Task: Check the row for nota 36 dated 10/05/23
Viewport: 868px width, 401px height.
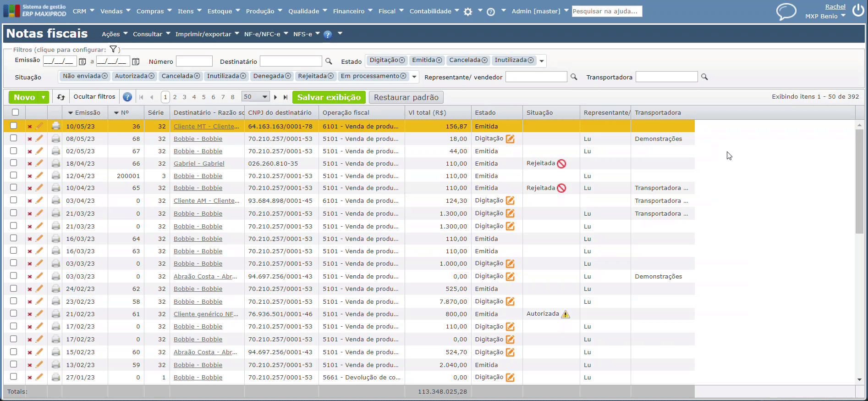Action: pos(14,126)
